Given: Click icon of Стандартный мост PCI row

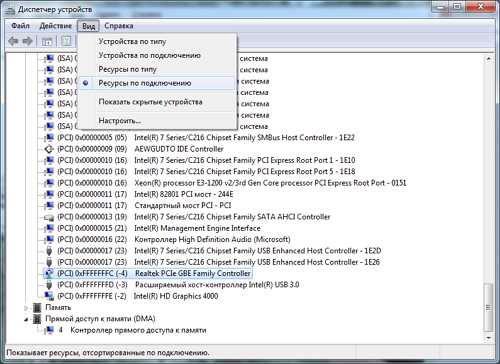Looking at the screenshot, I should [x=49, y=206].
